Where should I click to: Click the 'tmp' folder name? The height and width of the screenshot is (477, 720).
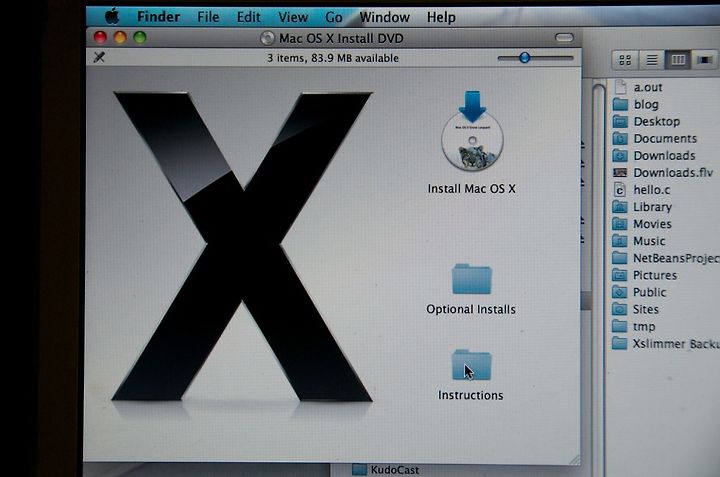click(x=644, y=327)
